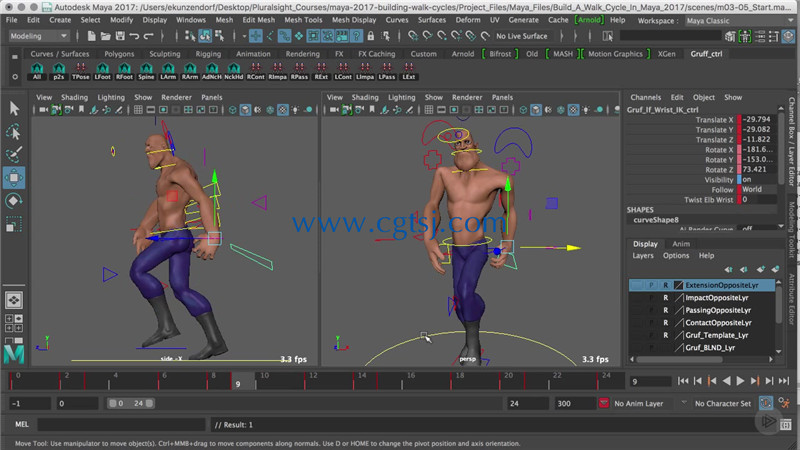Click the Maya logo home icon
The image size is (800, 450).
coord(14,354)
